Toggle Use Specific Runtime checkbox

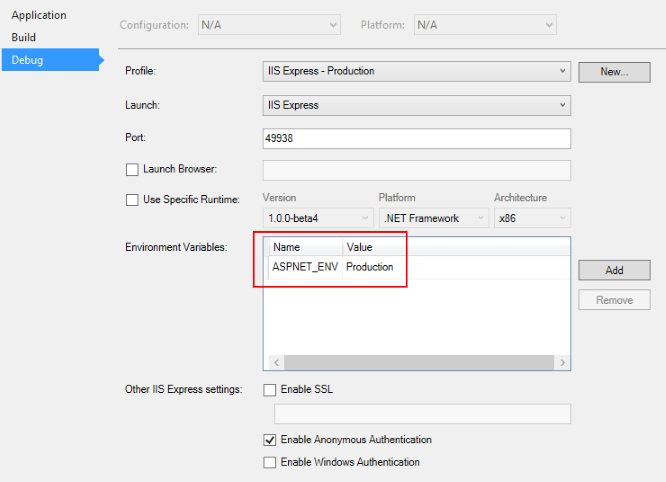pos(132,199)
